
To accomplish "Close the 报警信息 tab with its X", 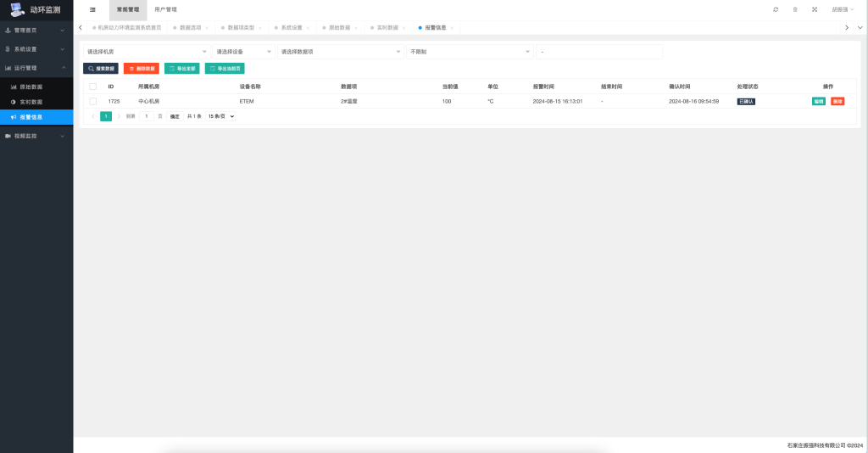I will pyautogui.click(x=452, y=28).
